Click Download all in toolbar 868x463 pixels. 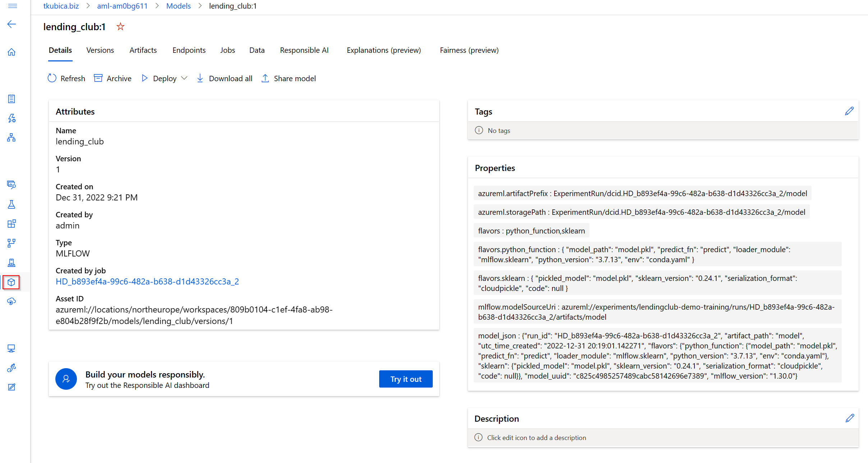coord(224,78)
